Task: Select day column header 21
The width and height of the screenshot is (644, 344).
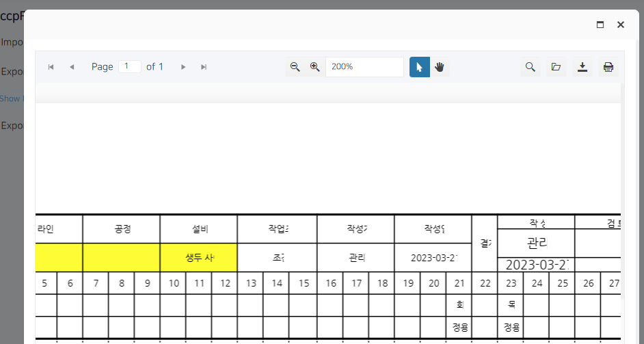Action: pos(459,283)
